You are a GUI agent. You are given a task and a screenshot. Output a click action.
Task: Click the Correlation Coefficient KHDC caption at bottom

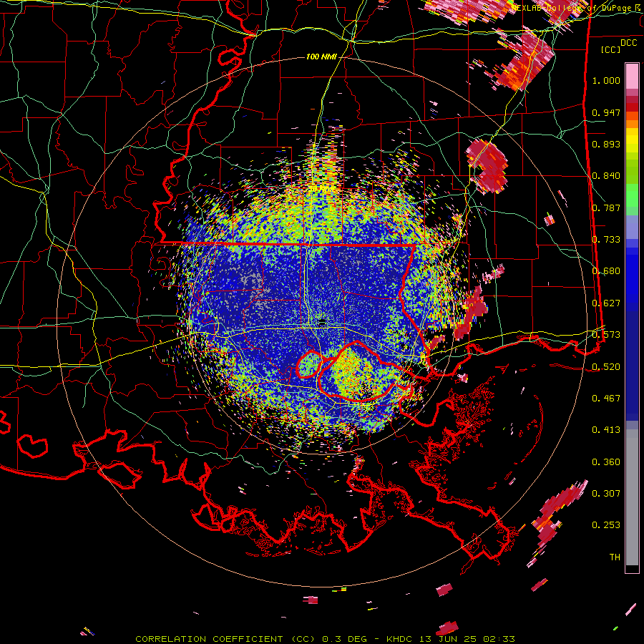click(325, 639)
